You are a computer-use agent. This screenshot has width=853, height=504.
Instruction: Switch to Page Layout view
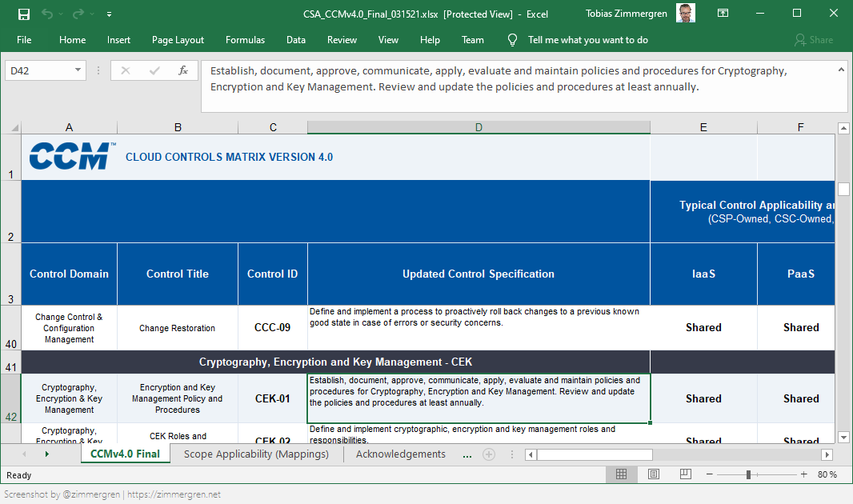[653, 474]
